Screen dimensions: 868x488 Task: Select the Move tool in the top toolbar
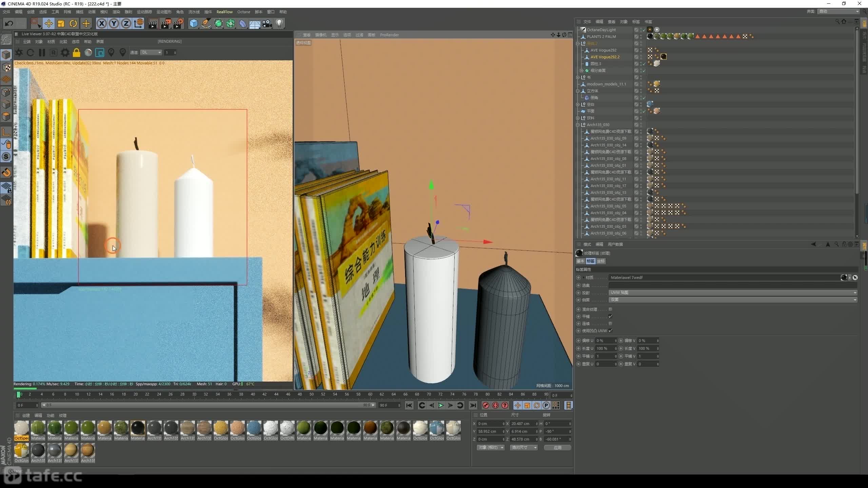(49, 23)
